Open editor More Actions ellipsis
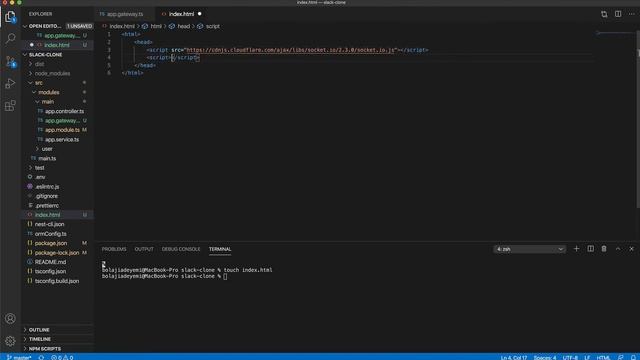Viewport: 640px width, 360px height. pyautogui.click(x=631, y=14)
